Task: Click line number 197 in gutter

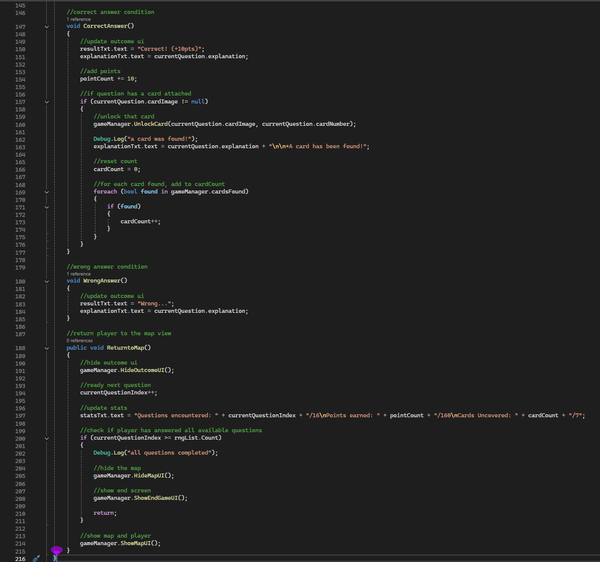Action: pos(20,416)
